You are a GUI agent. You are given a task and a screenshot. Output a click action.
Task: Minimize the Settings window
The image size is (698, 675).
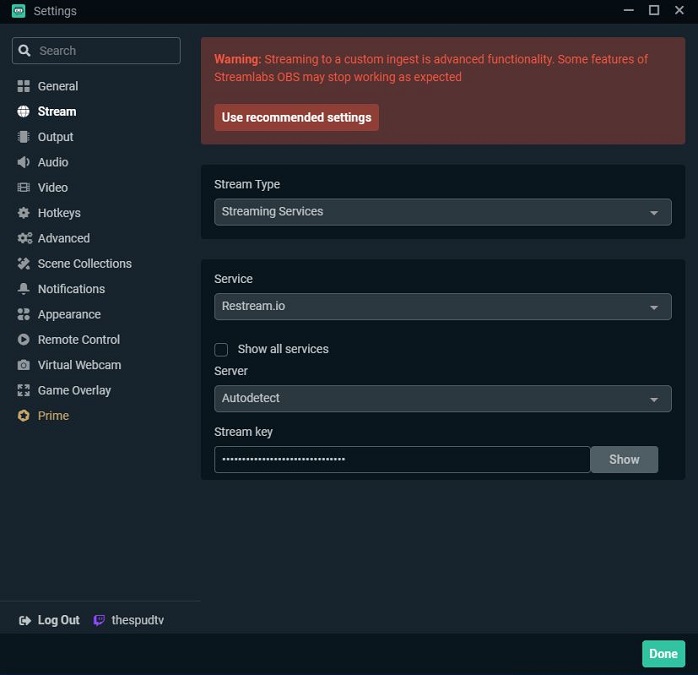(x=629, y=10)
